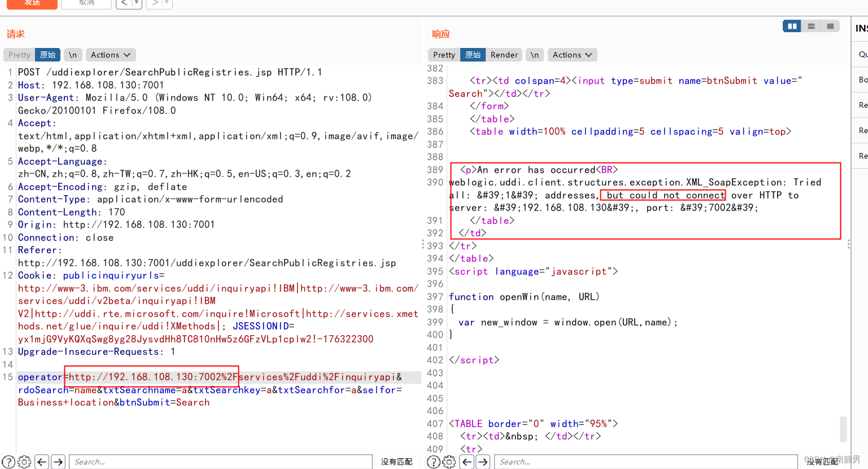The height and width of the screenshot is (469, 868).
Task: Go to previous match in request search
Action: pyautogui.click(x=42, y=462)
